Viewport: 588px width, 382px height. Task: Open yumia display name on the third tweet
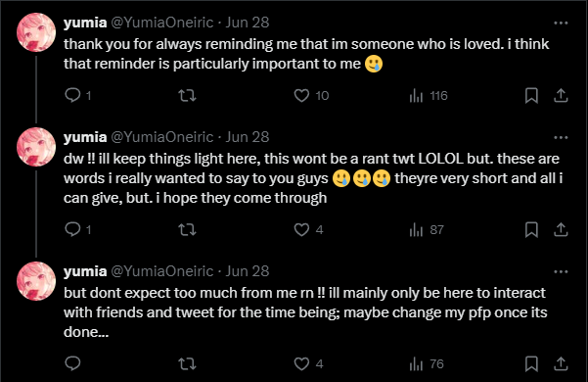[85, 271]
